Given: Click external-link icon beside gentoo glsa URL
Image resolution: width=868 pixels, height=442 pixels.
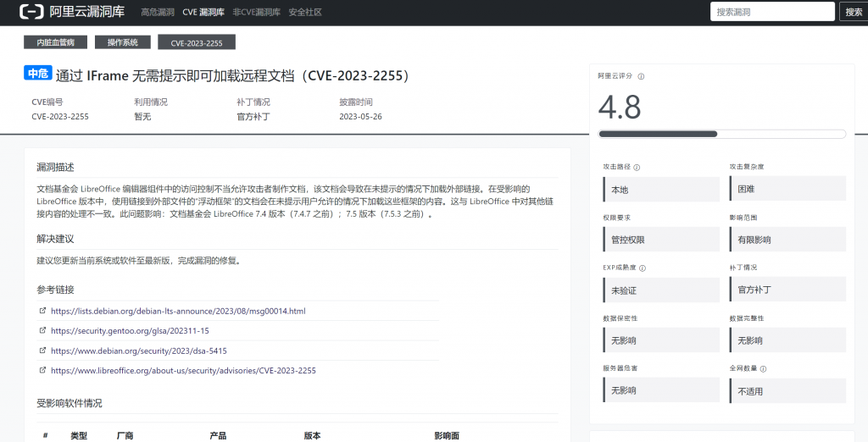Looking at the screenshot, I should pyautogui.click(x=42, y=330).
